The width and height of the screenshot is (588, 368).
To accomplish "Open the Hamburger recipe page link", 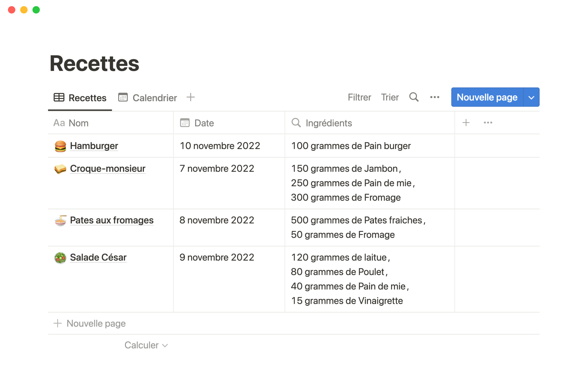I will pyautogui.click(x=94, y=146).
